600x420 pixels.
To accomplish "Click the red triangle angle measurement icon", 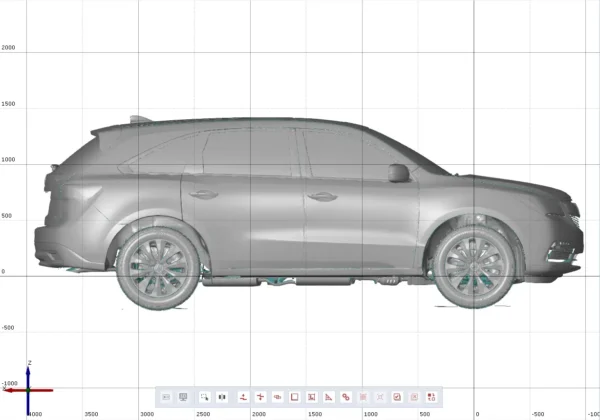I will (329, 397).
